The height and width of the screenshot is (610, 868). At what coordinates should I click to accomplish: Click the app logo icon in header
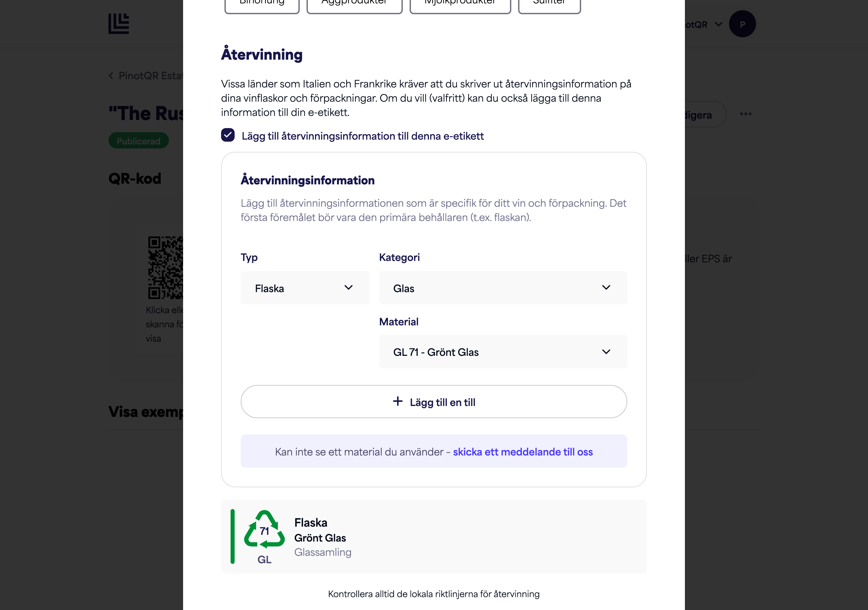point(119,23)
